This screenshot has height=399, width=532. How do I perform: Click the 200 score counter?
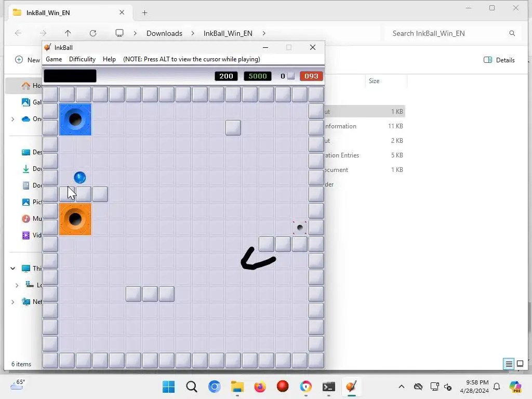(x=226, y=76)
